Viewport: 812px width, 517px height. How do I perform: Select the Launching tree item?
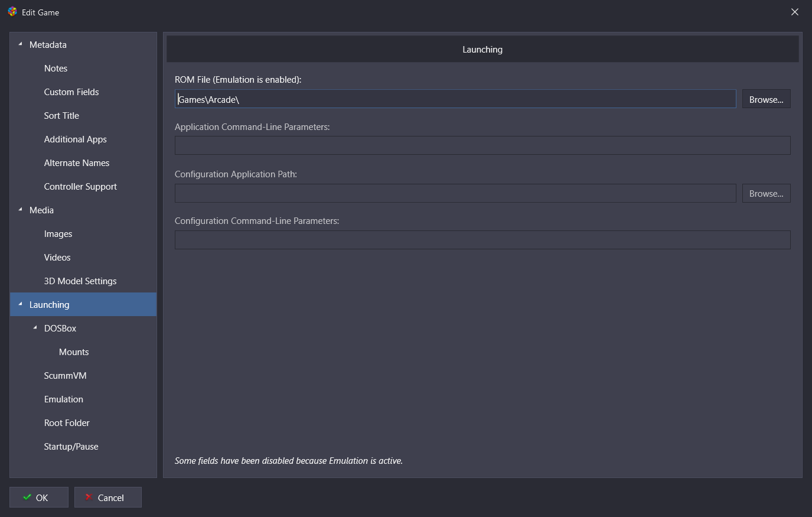click(83, 304)
